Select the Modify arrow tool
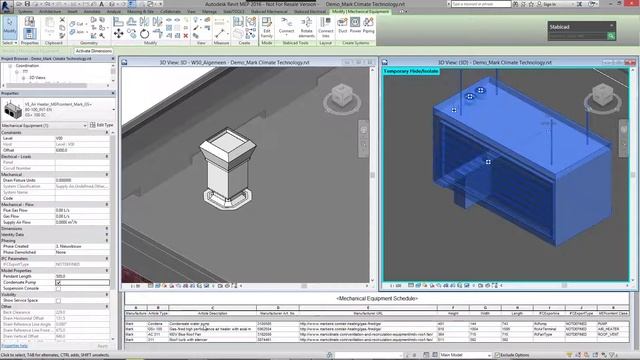Screen dimensions: 640x360 tap(9, 27)
